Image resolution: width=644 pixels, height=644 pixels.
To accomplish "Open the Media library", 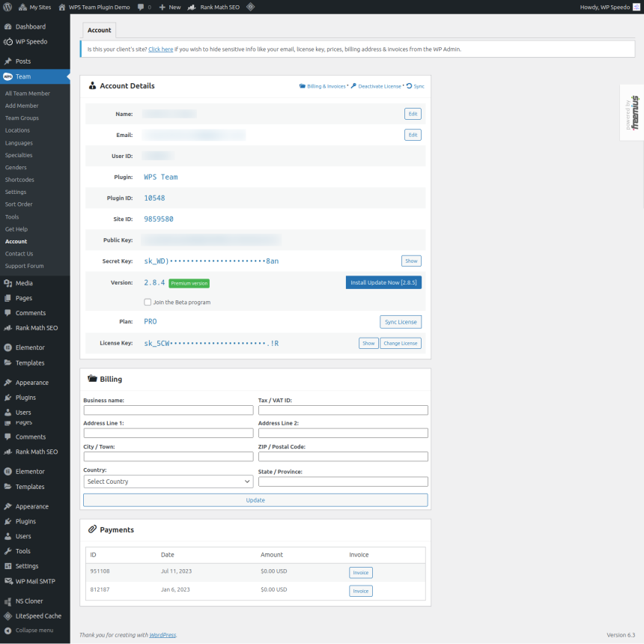I will tap(24, 282).
